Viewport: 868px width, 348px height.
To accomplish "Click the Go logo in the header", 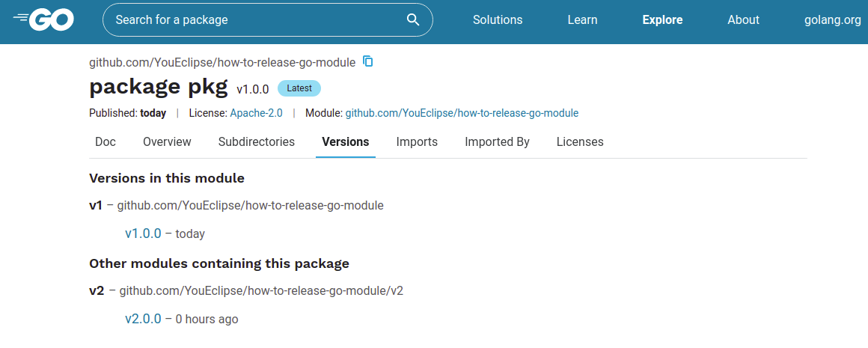I will tap(43, 20).
